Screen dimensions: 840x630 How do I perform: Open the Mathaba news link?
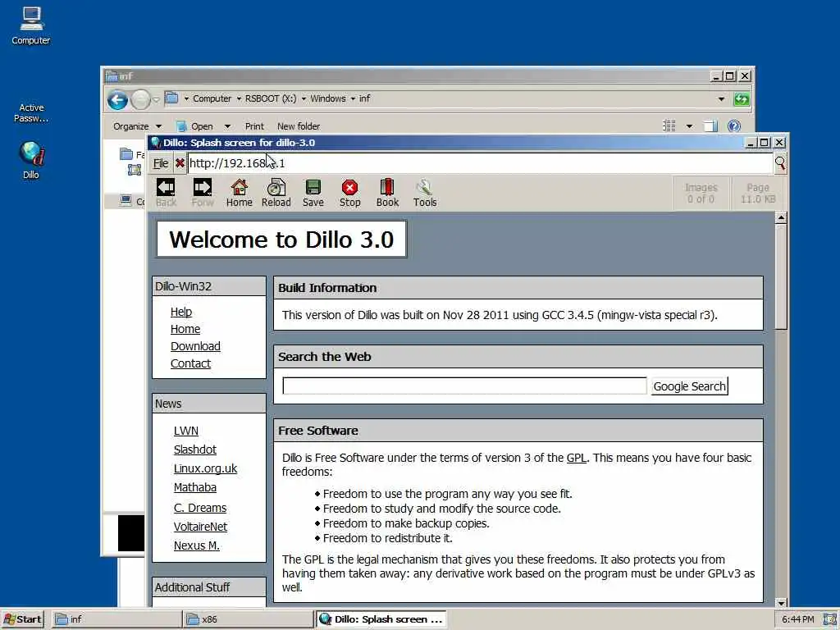(195, 487)
